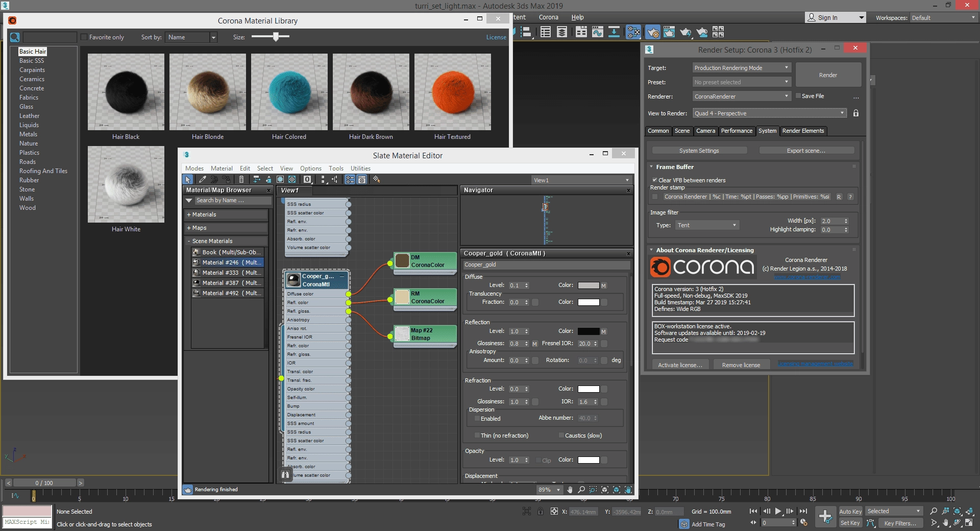
Task: Switch to Performance tab in Render Setup
Action: coord(736,131)
